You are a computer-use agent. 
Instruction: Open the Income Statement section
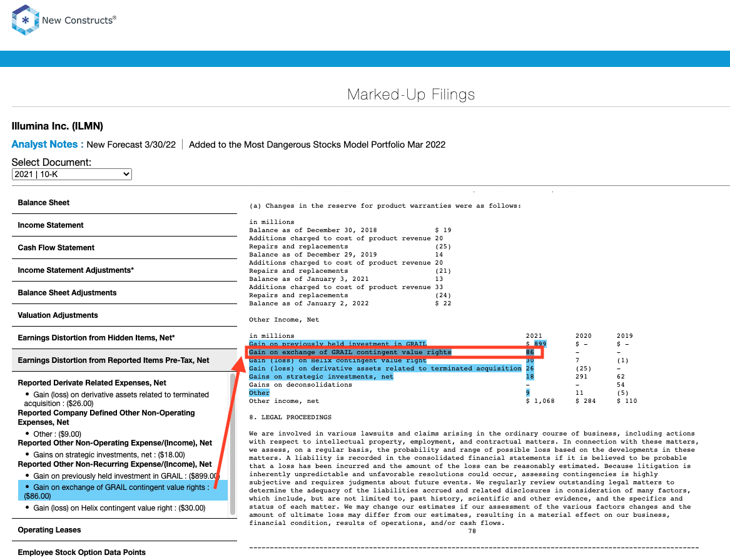124,225
